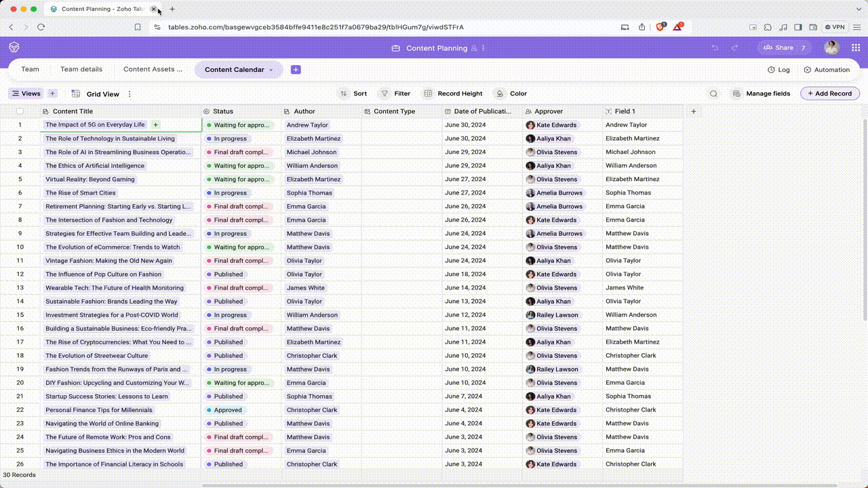Open Grid View options menu
Viewport: 868px width, 488px height.
pyautogui.click(x=130, y=94)
